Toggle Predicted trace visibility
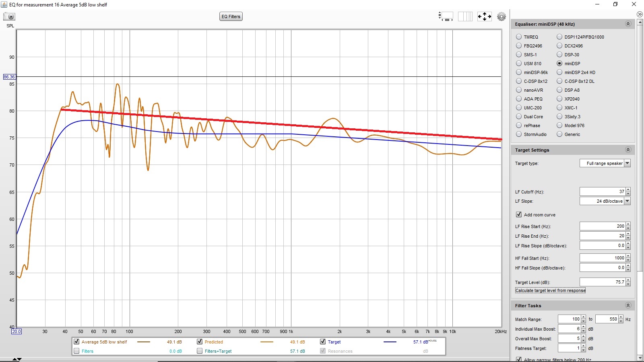This screenshot has width=644, height=362. tap(200, 341)
